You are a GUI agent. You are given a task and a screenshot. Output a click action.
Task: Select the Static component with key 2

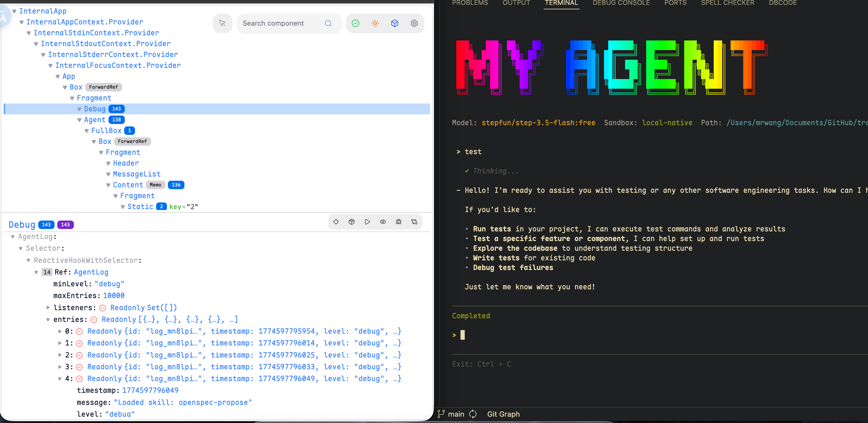140,206
